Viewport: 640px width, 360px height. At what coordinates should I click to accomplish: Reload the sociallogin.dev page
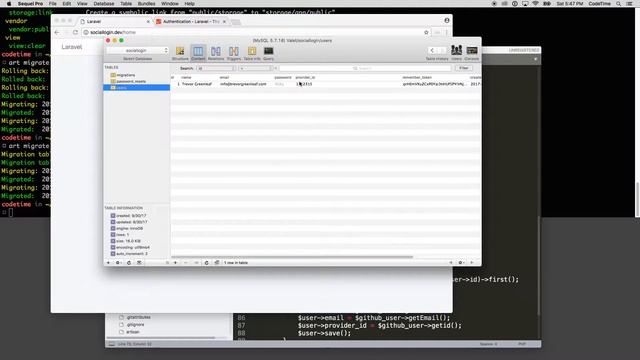click(x=76, y=32)
